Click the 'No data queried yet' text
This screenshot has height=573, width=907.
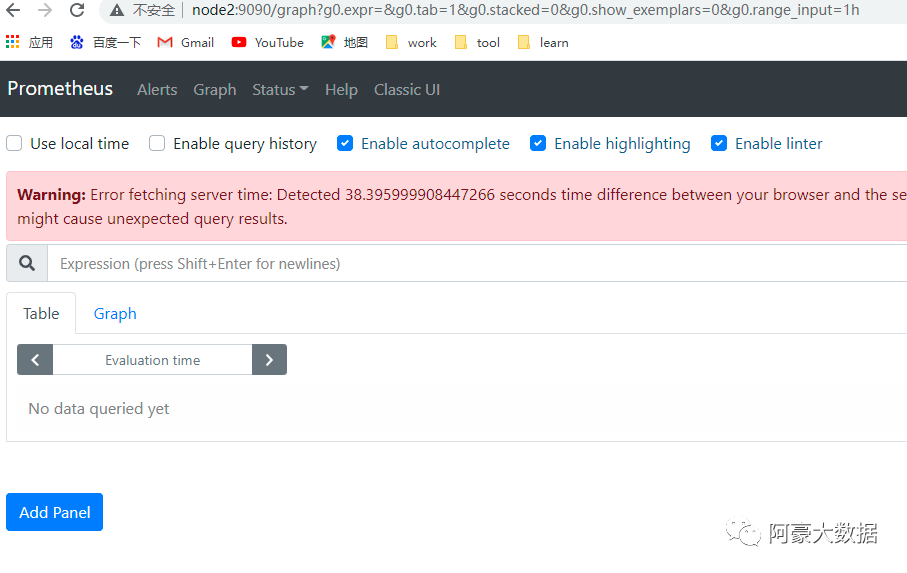(99, 409)
